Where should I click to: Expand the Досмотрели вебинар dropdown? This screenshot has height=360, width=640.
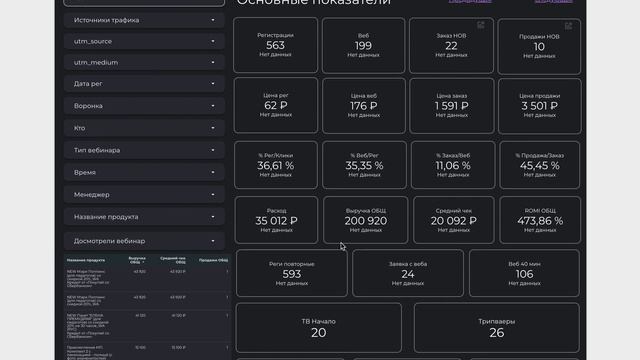tap(144, 241)
